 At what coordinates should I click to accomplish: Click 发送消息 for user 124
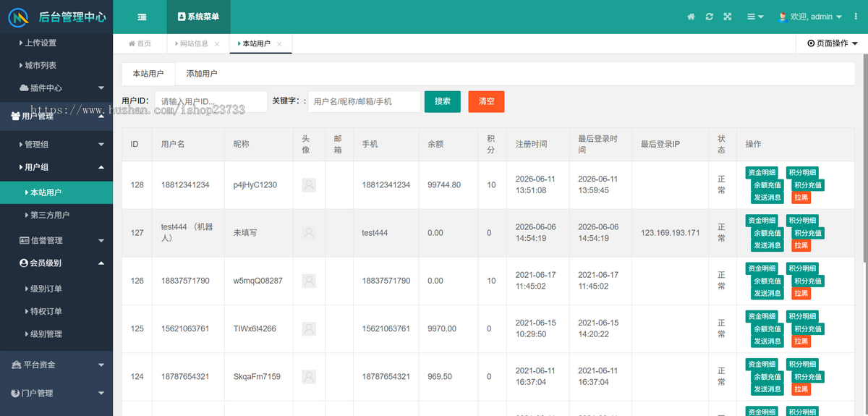click(767, 389)
